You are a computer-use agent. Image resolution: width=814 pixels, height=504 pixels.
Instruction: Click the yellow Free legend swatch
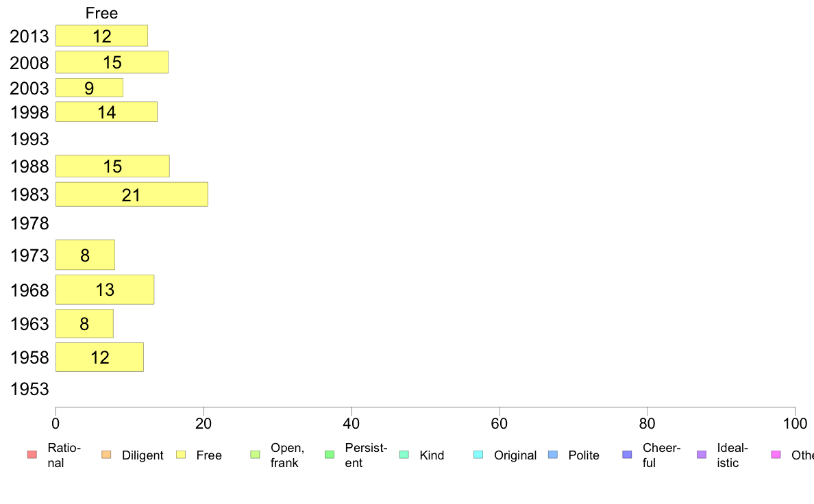pyautogui.click(x=181, y=455)
